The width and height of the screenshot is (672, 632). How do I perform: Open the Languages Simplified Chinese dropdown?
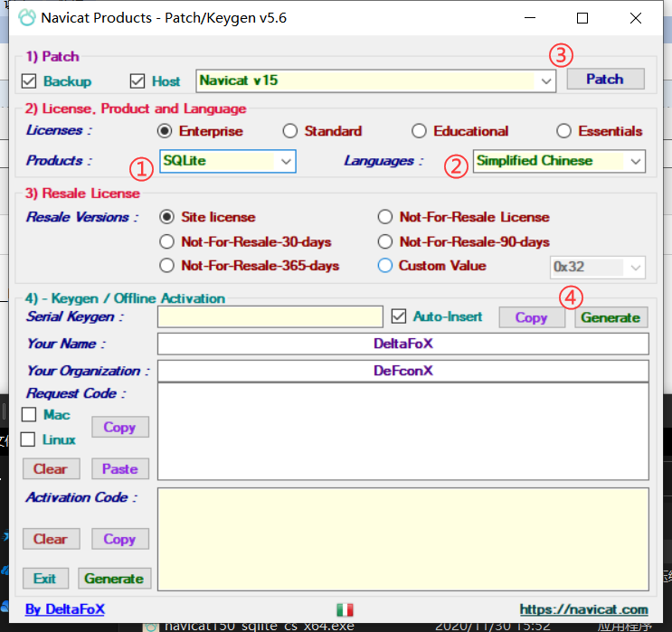(559, 161)
